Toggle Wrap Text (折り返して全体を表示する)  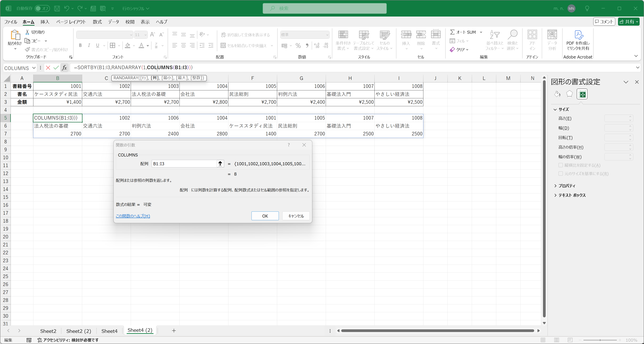pos(245,35)
